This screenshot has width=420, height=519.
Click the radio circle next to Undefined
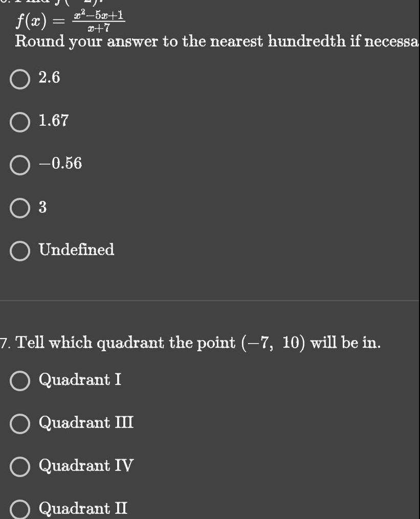point(20,251)
